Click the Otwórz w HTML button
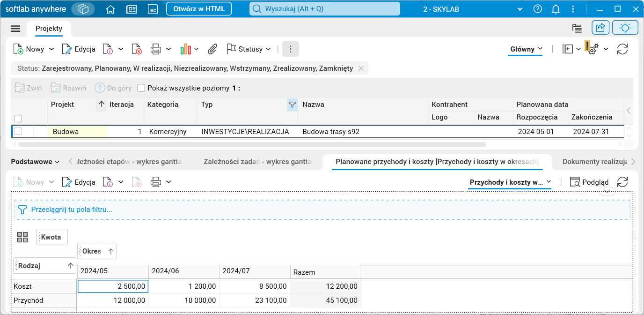 [x=199, y=9]
